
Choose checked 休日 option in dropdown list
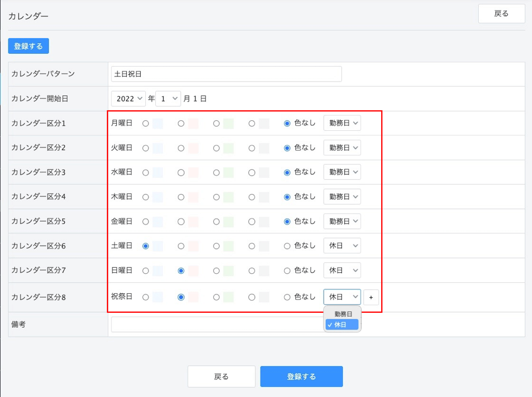342,325
